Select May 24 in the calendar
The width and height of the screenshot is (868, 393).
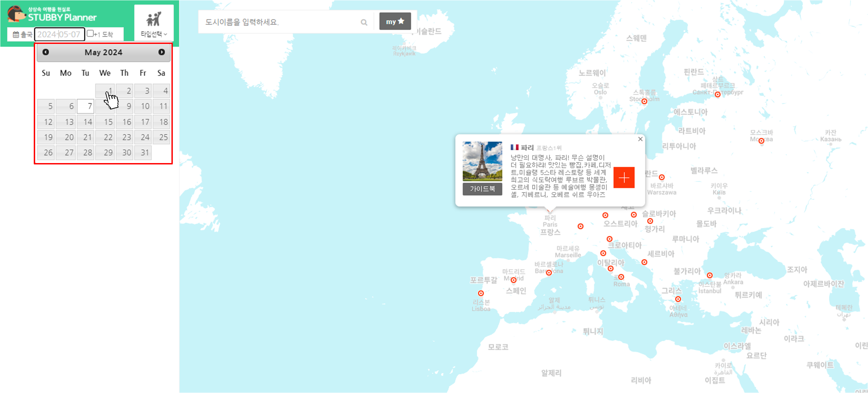tap(143, 137)
